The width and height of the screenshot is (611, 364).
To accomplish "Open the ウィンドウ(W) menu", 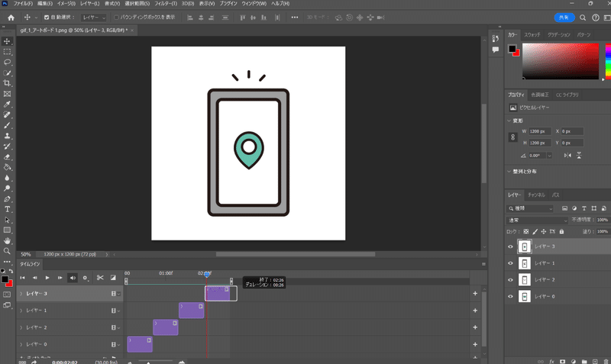I will (254, 4).
